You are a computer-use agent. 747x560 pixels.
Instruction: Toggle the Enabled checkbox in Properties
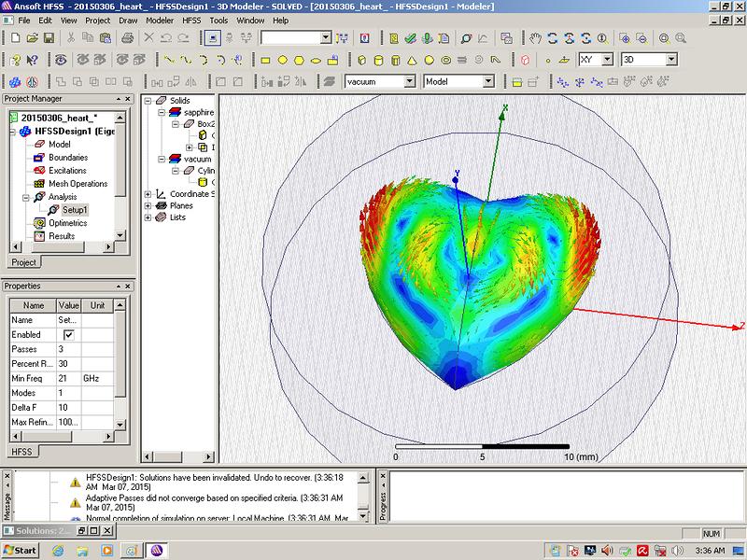68,334
